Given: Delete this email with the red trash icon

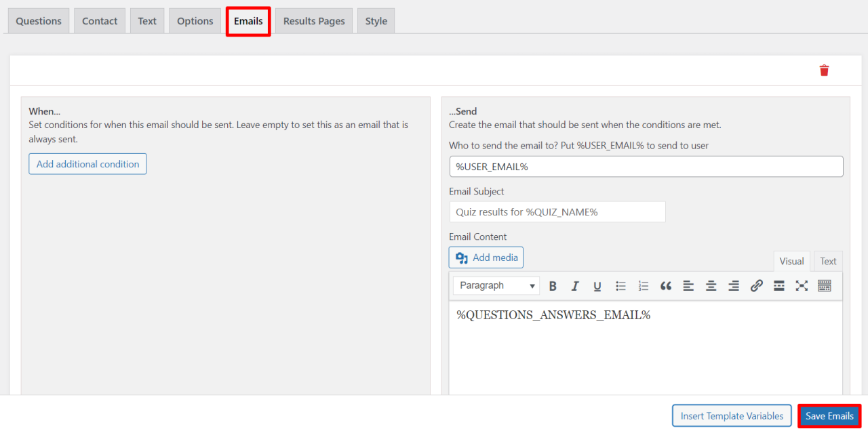Looking at the screenshot, I should [x=824, y=70].
